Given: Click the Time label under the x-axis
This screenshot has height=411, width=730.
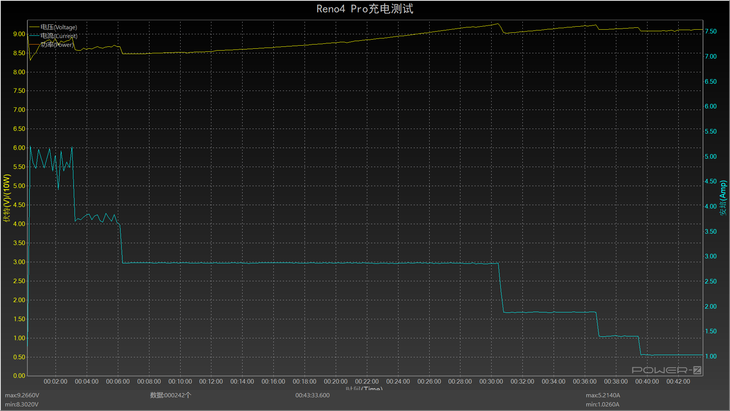Looking at the screenshot, I should pos(364,388).
